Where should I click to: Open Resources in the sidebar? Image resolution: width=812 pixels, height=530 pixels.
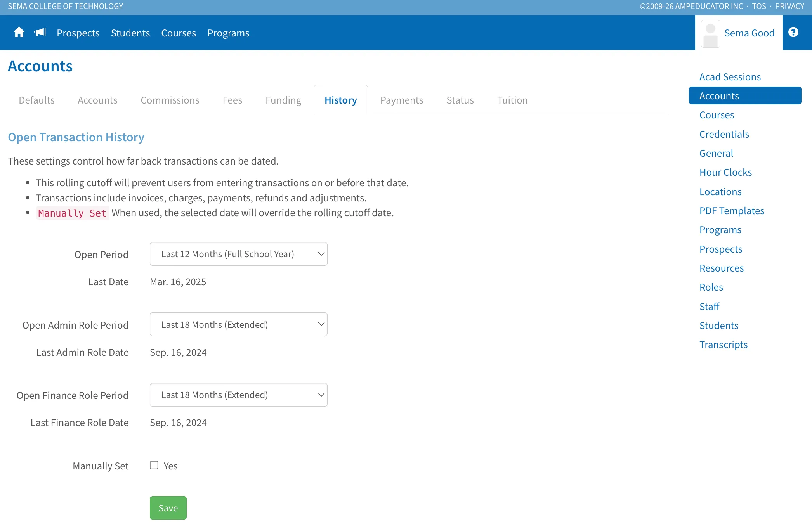point(722,268)
